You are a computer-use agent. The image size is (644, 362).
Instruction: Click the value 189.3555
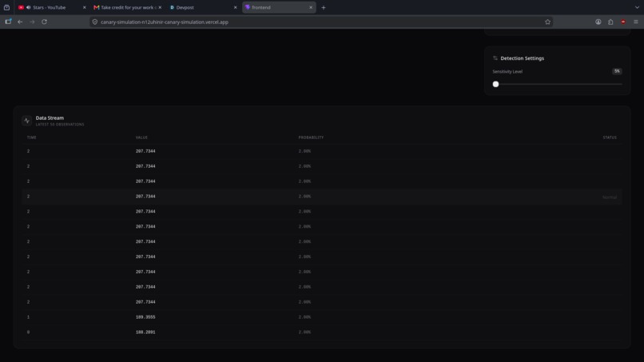[x=145, y=317]
